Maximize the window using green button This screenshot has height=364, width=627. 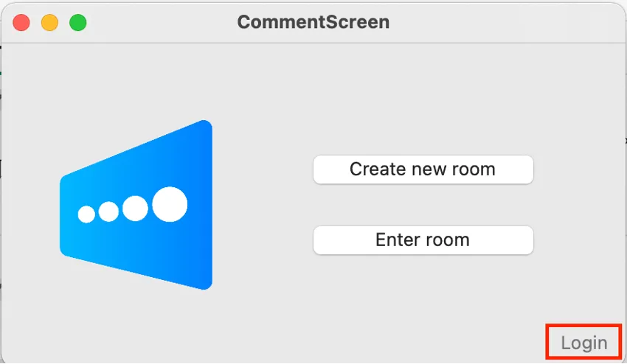point(77,22)
